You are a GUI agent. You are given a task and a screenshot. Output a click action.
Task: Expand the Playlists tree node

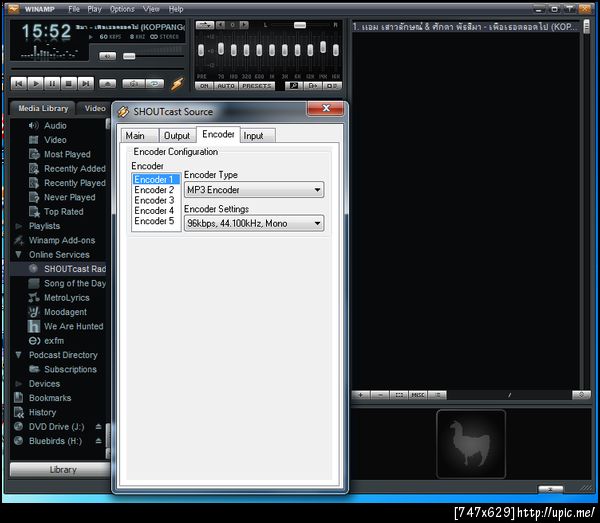pos(18,226)
